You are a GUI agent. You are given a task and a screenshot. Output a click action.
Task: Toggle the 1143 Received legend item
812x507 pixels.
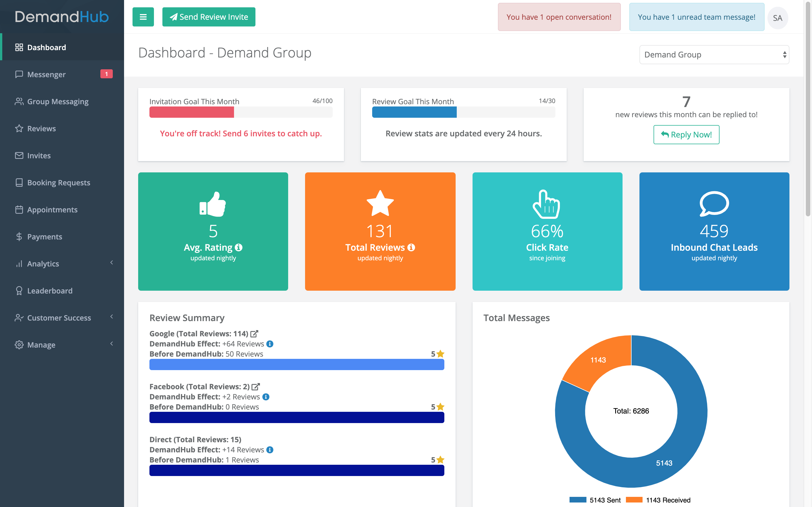tap(658, 500)
